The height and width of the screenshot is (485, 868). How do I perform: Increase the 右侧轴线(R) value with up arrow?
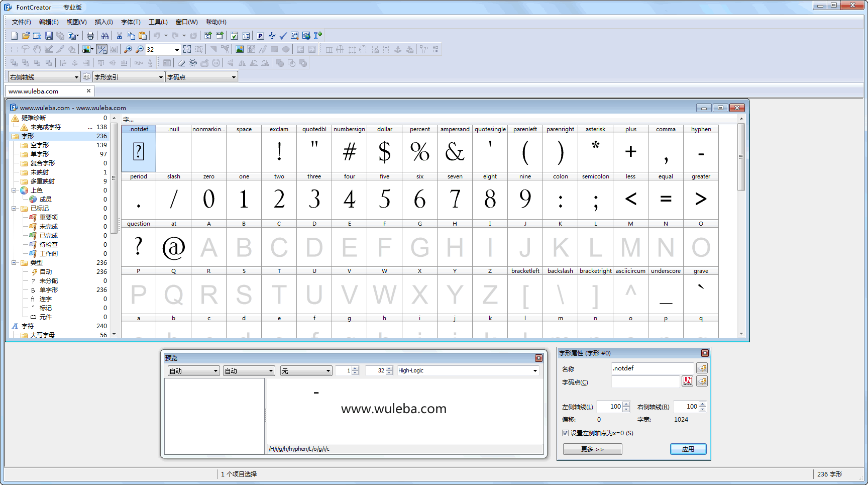click(702, 404)
